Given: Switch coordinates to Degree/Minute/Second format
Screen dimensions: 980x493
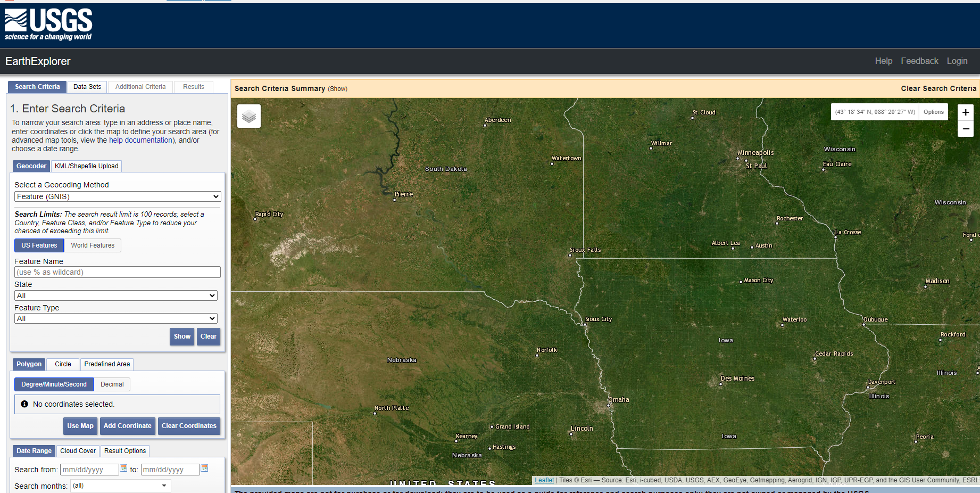Looking at the screenshot, I should pyautogui.click(x=54, y=384).
